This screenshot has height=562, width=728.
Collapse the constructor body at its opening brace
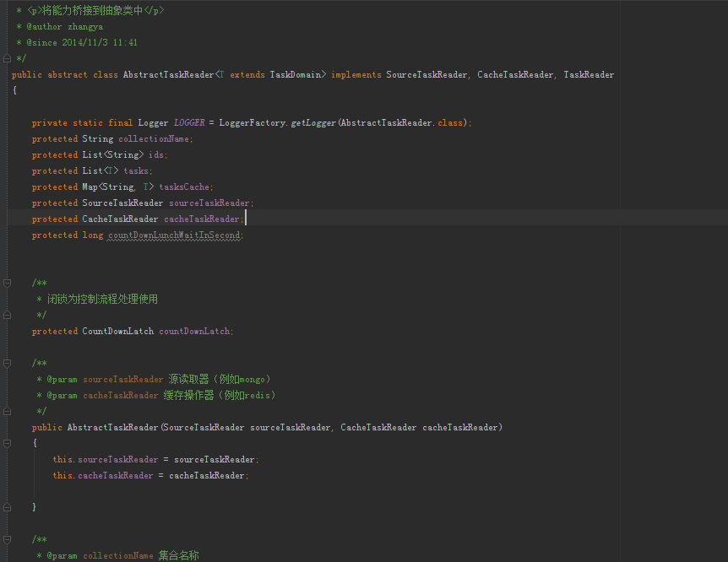(7, 443)
